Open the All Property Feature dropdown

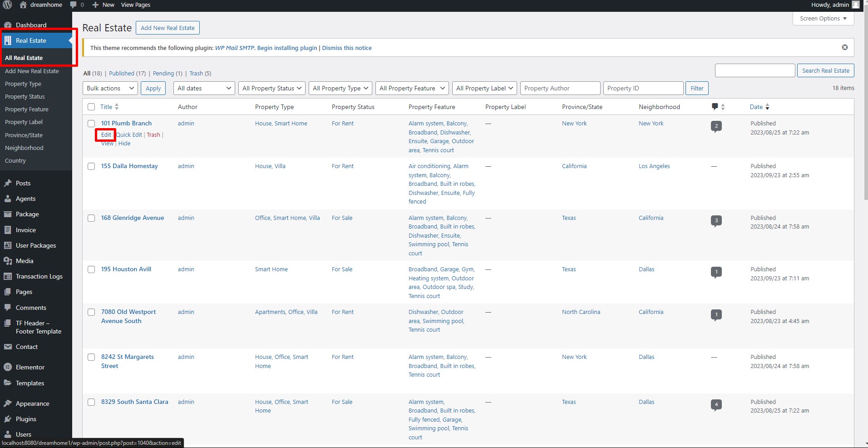click(x=412, y=88)
